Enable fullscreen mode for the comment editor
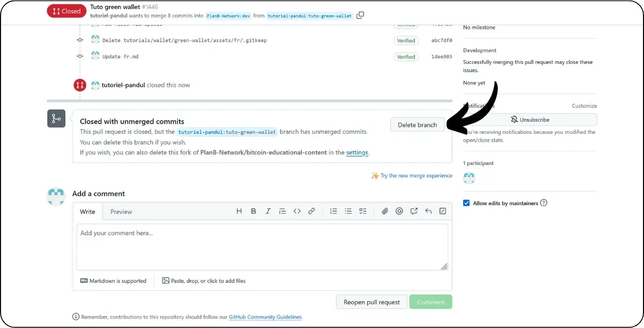This screenshot has width=644, height=328. (443, 211)
